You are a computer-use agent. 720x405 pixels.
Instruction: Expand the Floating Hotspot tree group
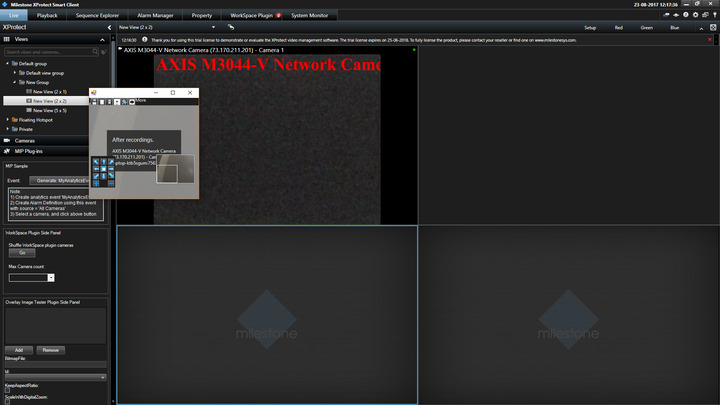point(9,119)
